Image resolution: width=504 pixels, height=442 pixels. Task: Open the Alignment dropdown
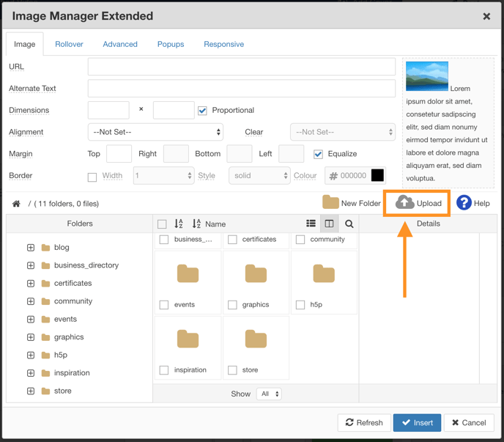tap(155, 132)
